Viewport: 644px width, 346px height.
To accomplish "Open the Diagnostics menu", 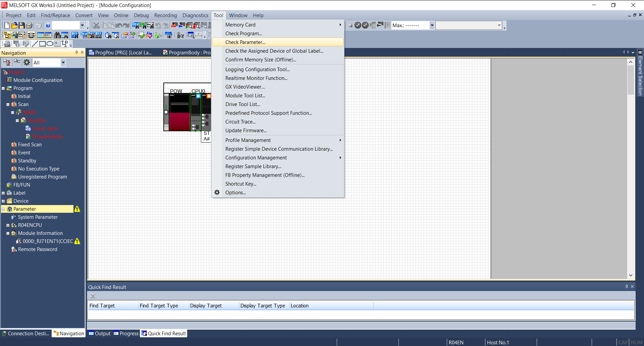I will click(195, 15).
